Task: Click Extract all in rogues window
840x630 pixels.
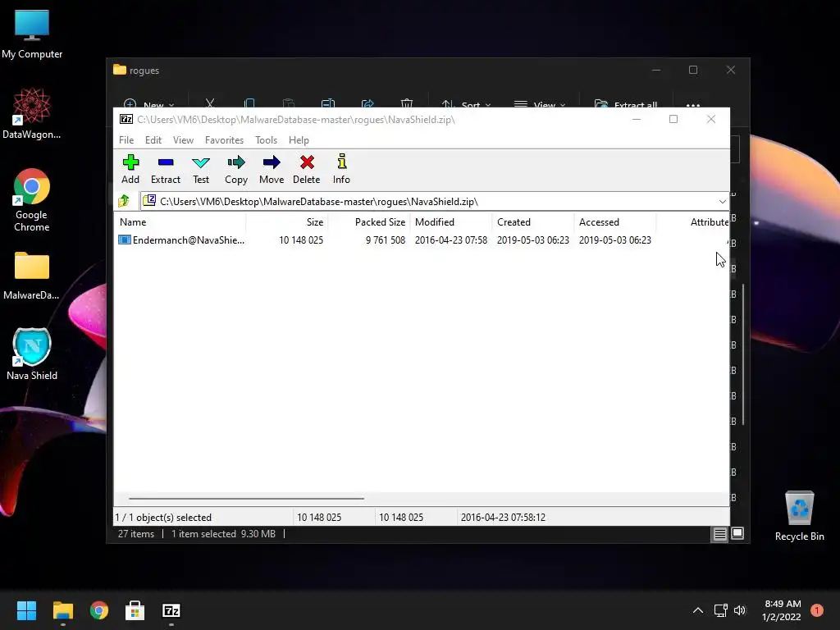Action: (626, 104)
